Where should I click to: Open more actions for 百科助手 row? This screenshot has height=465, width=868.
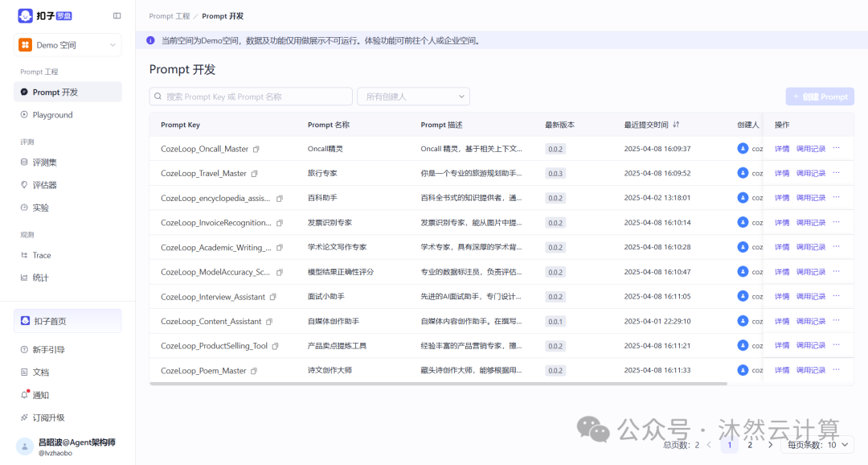836,197
